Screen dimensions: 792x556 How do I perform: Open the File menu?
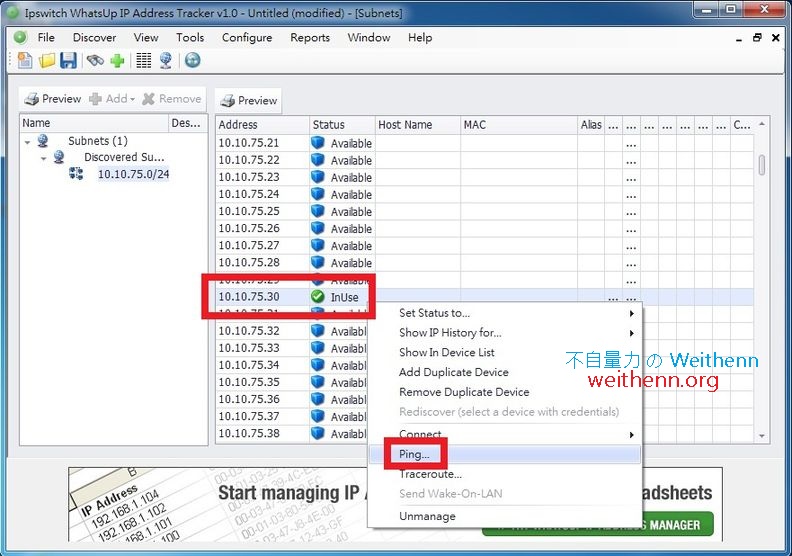[x=46, y=37]
